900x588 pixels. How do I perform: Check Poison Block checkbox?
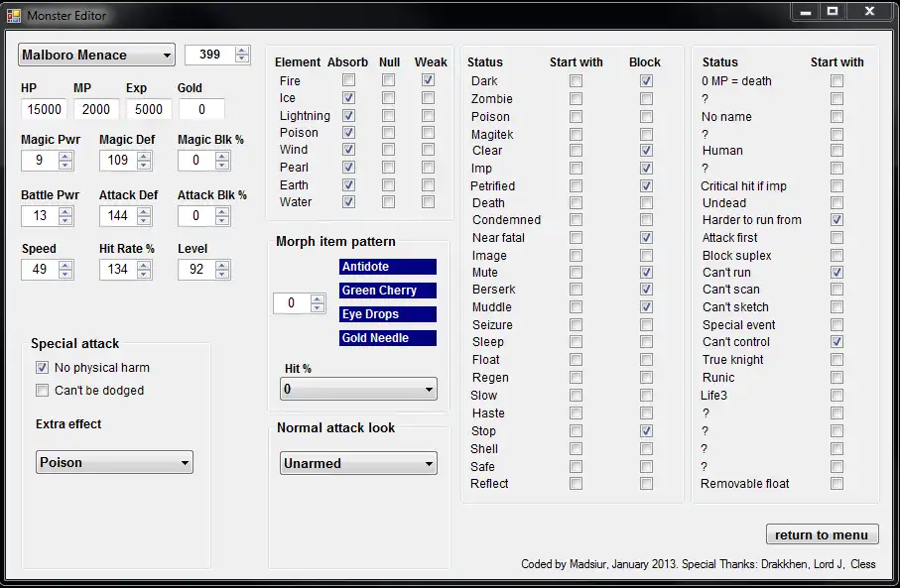point(646,116)
